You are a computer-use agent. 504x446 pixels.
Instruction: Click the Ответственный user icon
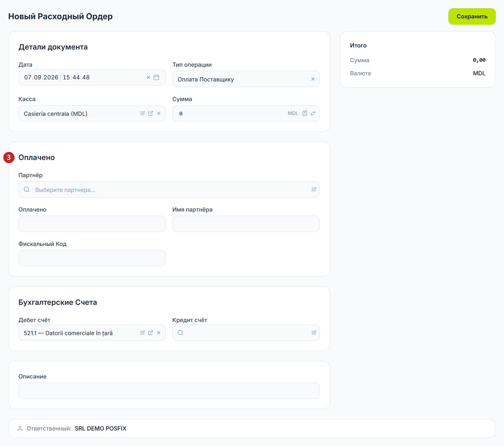(x=20, y=429)
